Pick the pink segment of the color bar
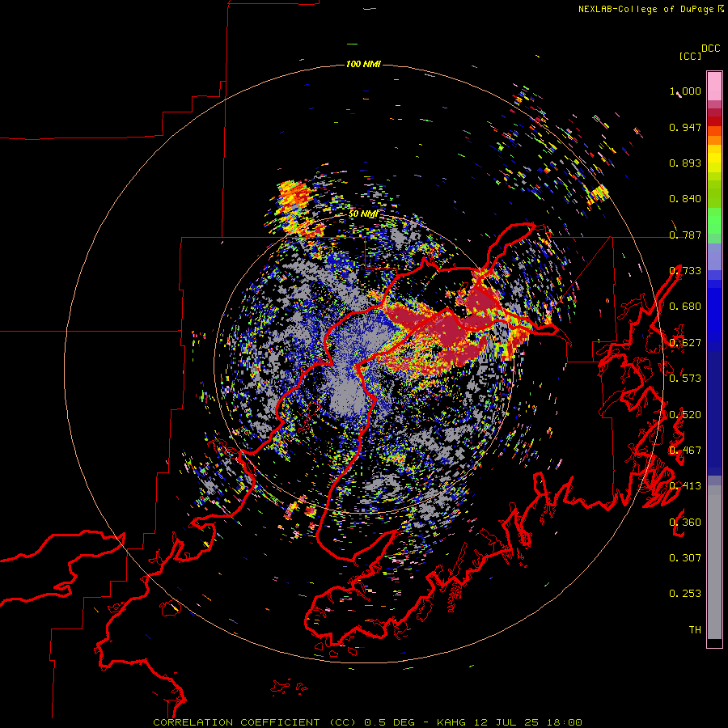 [x=714, y=87]
